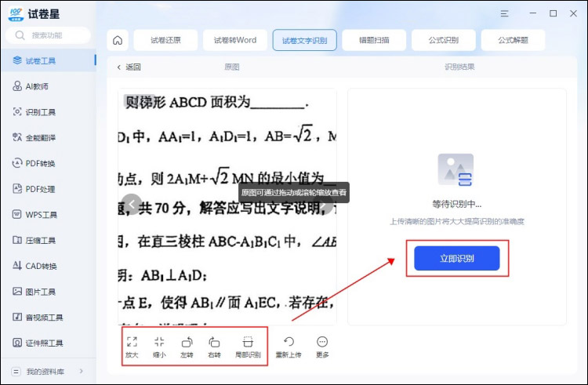Click the 搜索功能 search field

pyautogui.click(x=49, y=35)
